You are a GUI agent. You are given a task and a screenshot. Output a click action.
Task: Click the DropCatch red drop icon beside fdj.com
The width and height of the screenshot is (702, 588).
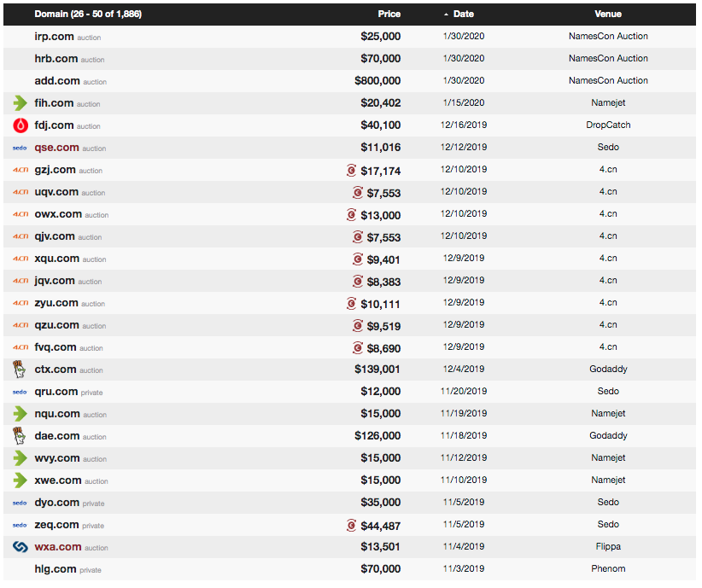[x=20, y=125]
